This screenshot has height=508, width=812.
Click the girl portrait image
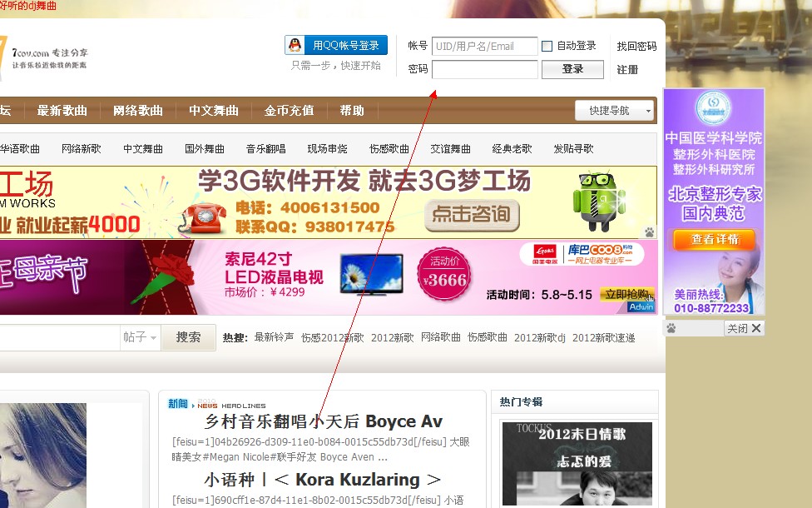(43, 456)
